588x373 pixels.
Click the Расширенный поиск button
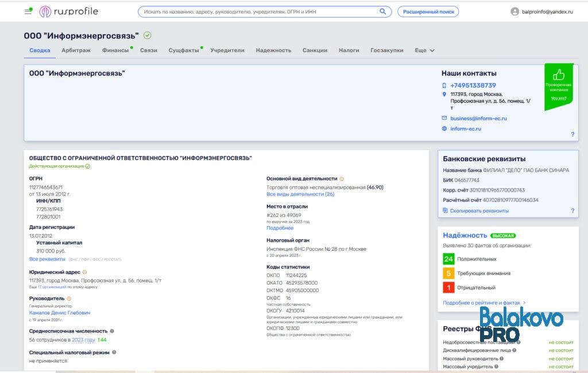(x=428, y=11)
